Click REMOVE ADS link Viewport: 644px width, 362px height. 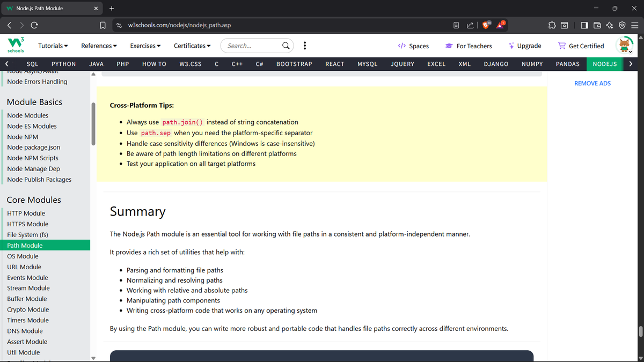592,83
